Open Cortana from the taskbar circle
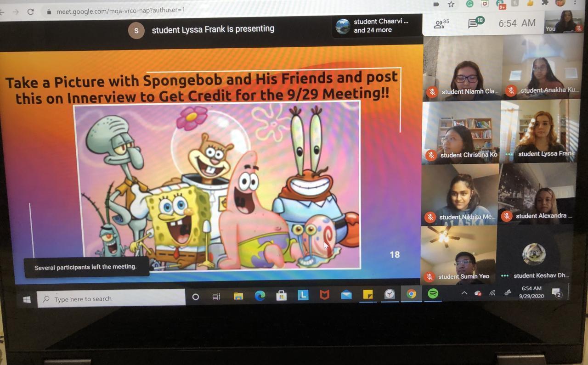This screenshot has width=588, height=365. (195, 297)
